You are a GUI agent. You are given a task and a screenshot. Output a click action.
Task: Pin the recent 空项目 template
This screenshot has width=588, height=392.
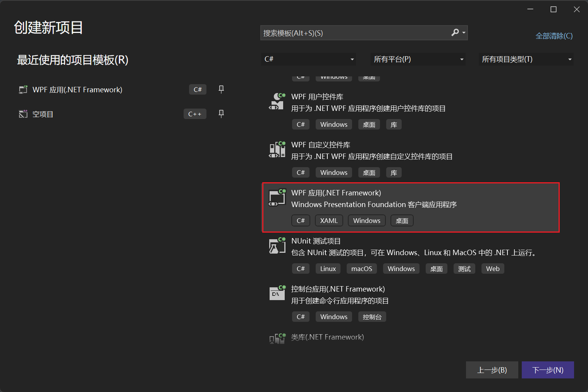221,114
